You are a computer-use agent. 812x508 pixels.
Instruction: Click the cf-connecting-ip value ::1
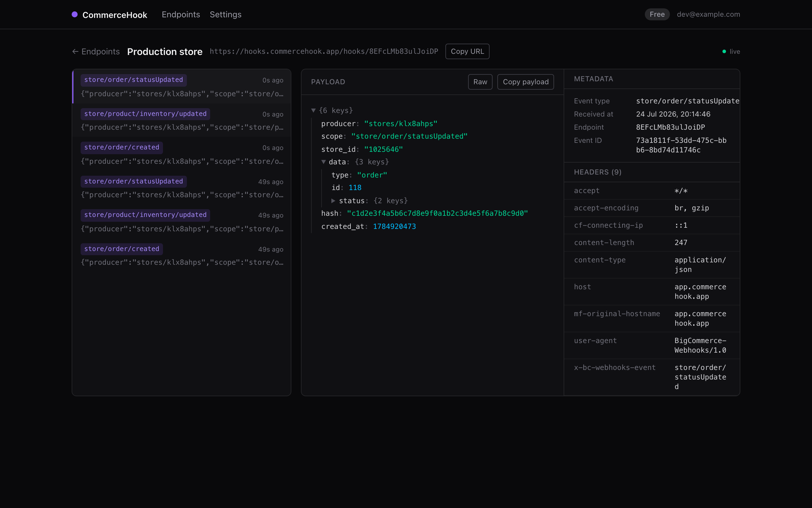click(x=681, y=225)
